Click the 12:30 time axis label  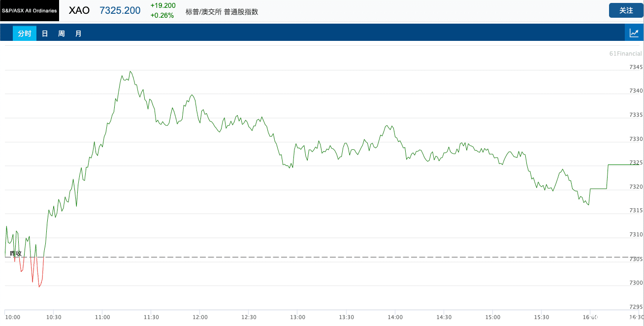coord(249,317)
